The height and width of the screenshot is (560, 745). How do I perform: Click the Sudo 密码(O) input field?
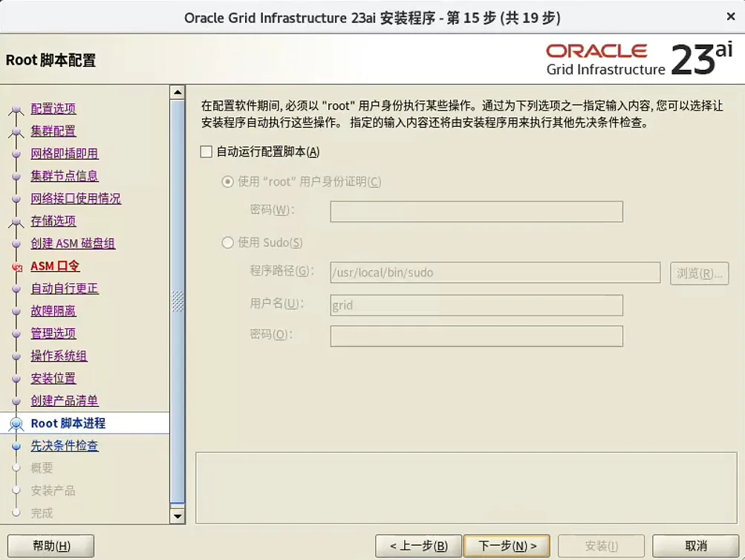(x=476, y=336)
